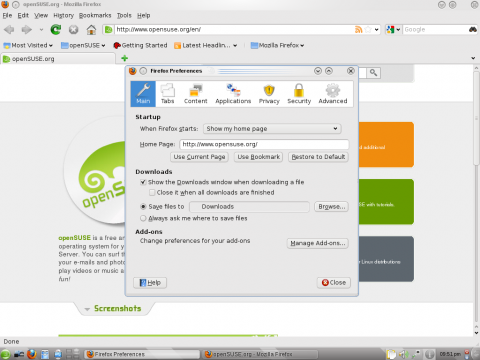Open the list all tabs dropdown arrow

pos(473,58)
